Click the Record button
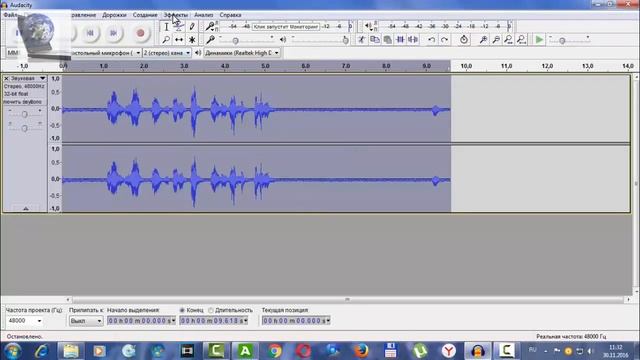The image size is (640, 360). 140,33
